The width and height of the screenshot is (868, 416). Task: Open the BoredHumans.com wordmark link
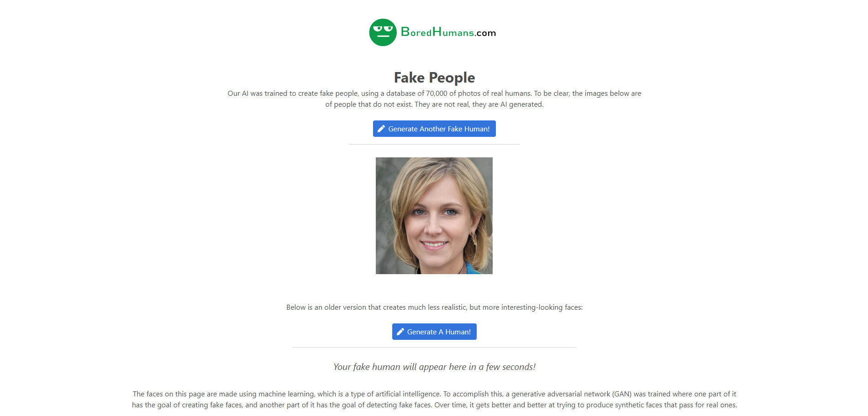click(448, 32)
